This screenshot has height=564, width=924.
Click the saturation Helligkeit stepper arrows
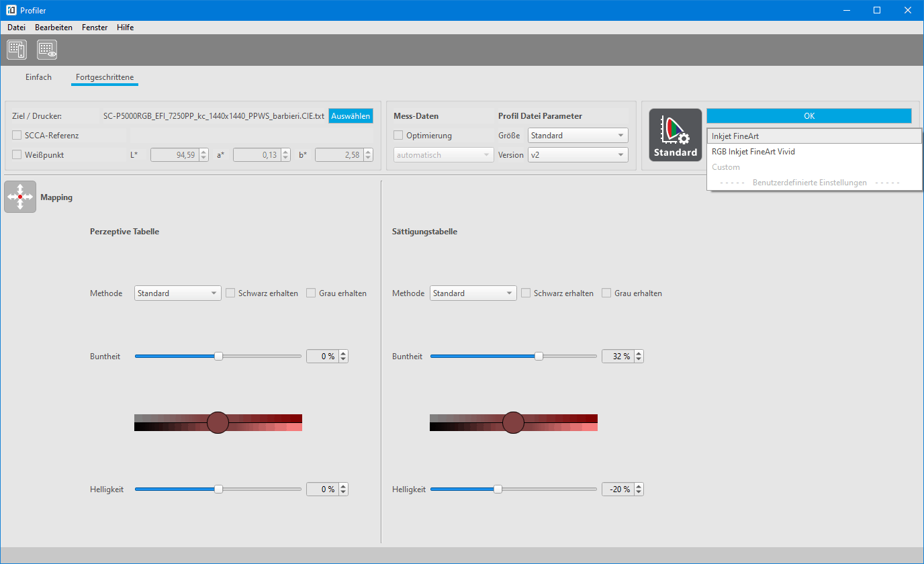click(639, 489)
